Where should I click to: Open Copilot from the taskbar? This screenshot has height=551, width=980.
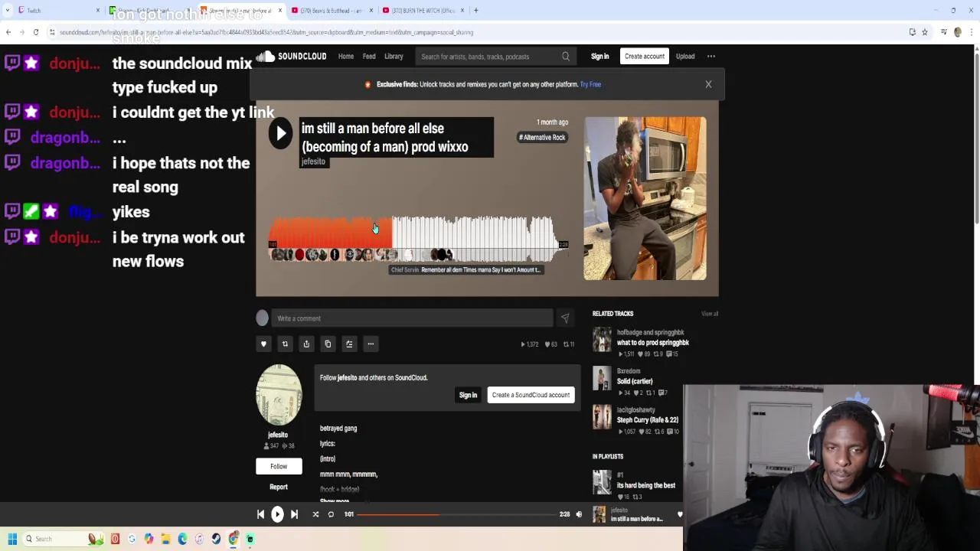[149, 539]
